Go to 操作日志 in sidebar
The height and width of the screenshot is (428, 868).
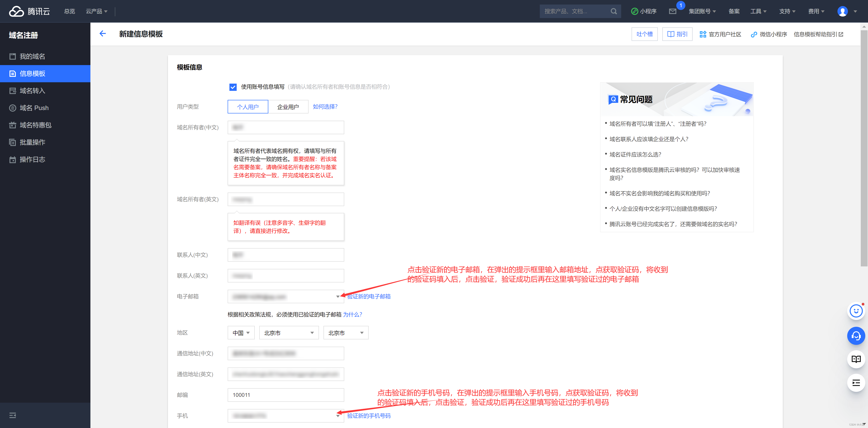[45, 159]
